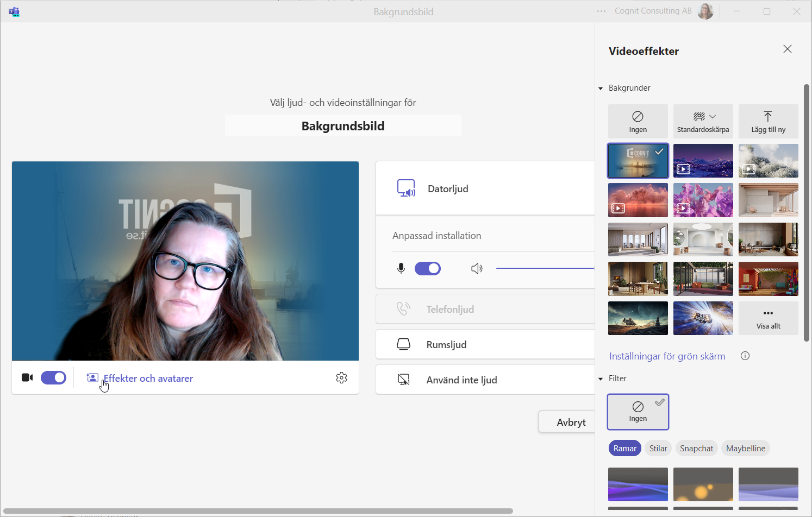
Task: Select the Cognit logo background
Action: click(x=638, y=161)
